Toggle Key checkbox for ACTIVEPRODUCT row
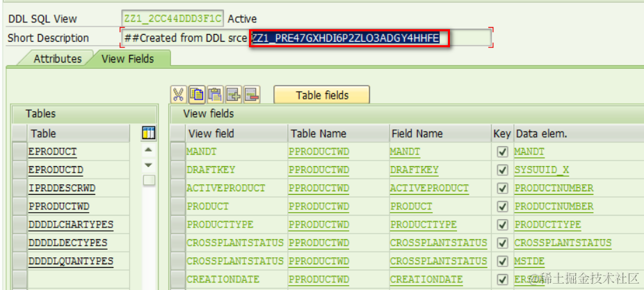Image resolution: width=644 pixels, height=290 pixels. click(502, 188)
